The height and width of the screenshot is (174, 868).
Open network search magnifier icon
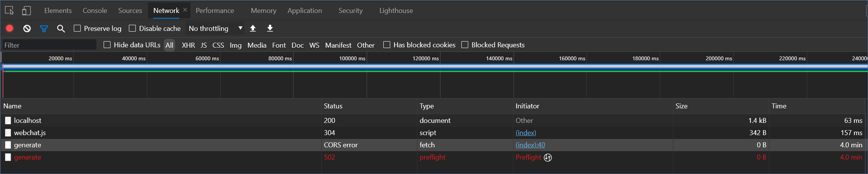[61, 28]
